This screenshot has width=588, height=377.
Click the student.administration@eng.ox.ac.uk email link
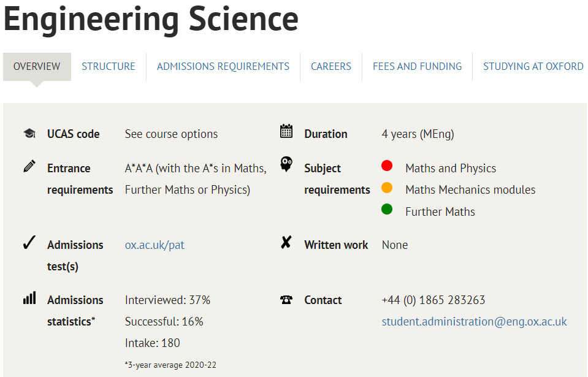(475, 322)
